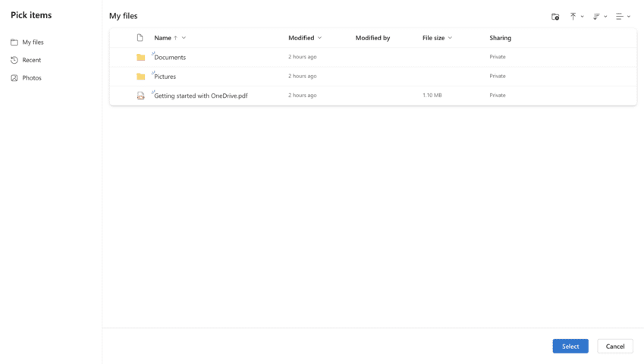Open the Documents folder name link
Image resolution: width=644 pixels, height=364 pixels.
(170, 58)
